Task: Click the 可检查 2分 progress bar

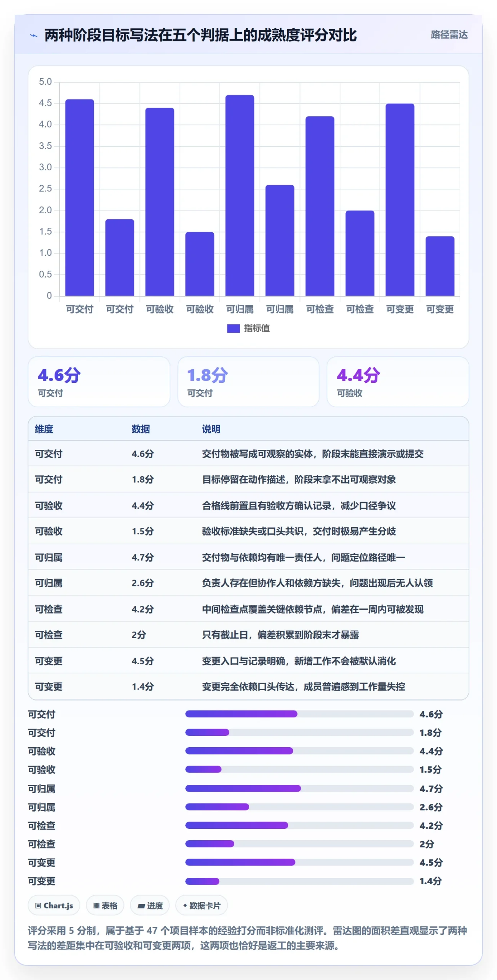Action: (299, 844)
